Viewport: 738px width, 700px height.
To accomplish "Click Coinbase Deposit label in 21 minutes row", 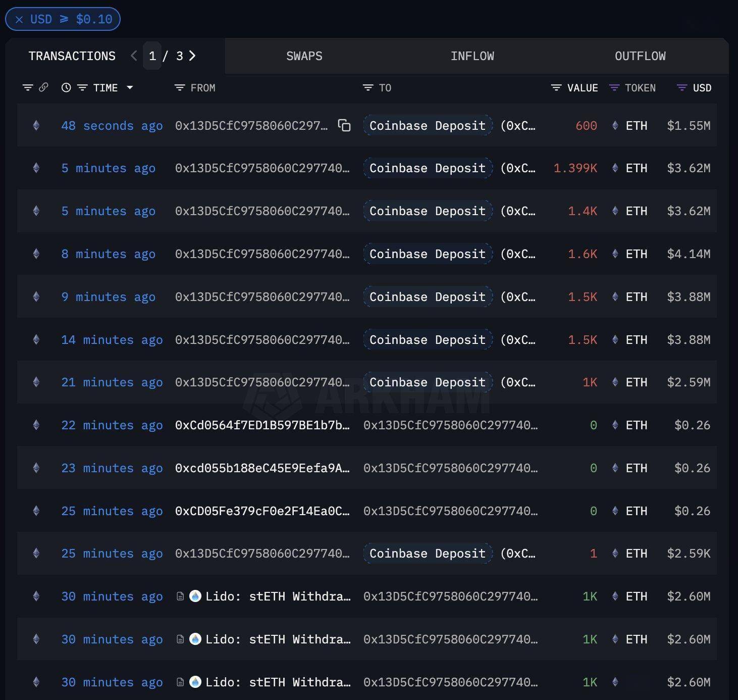I will pyautogui.click(x=428, y=382).
